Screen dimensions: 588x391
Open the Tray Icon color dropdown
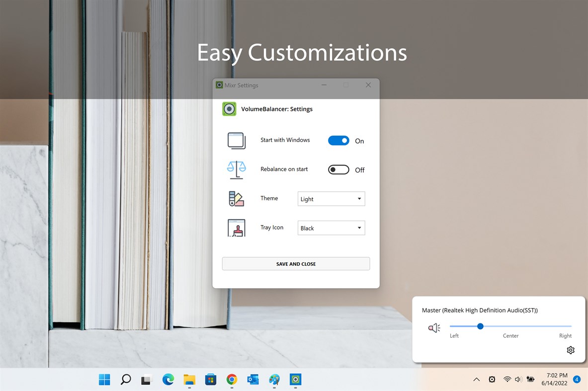click(x=331, y=228)
